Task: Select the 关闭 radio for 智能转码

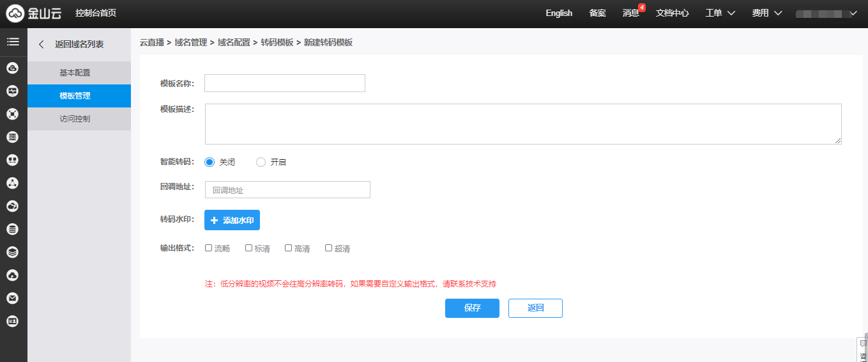Action: (209, 162)
